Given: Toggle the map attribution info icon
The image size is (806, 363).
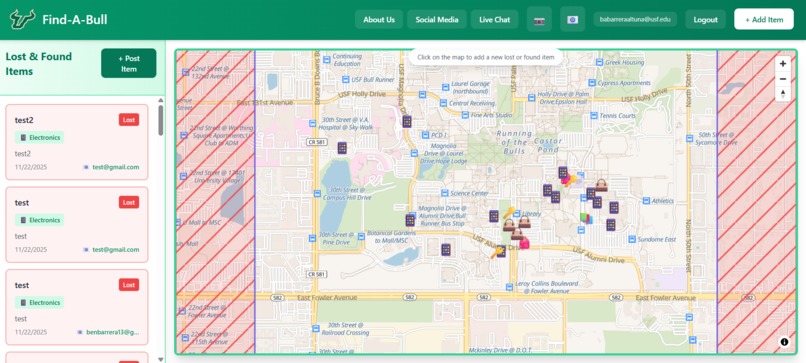Looking at the screenshot, I should click(784, 341).
